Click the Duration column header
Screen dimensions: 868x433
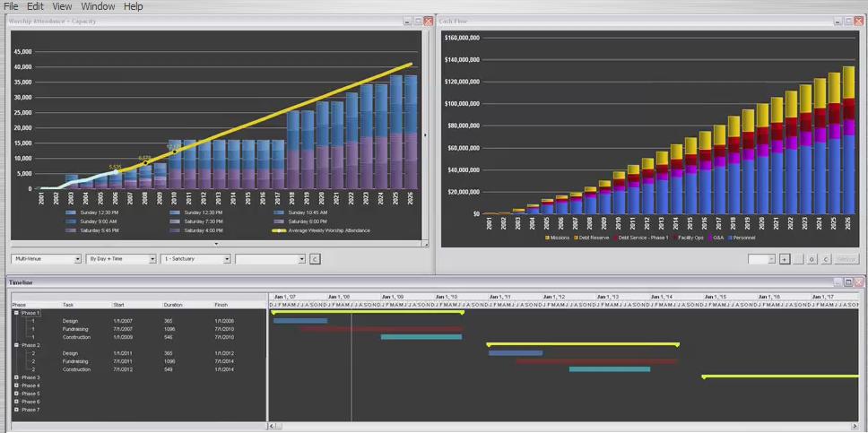(173, 305)
